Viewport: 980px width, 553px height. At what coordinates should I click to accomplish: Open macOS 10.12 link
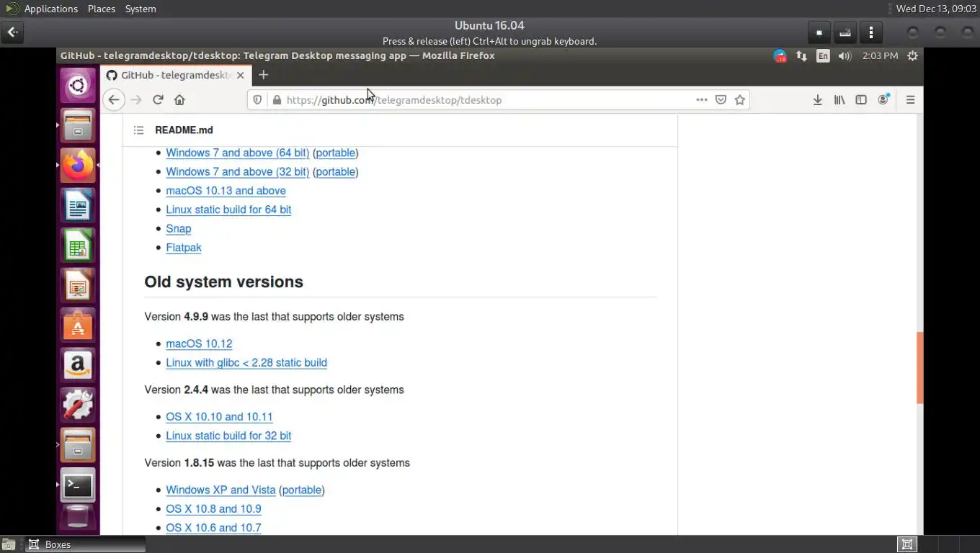point(199,343)
